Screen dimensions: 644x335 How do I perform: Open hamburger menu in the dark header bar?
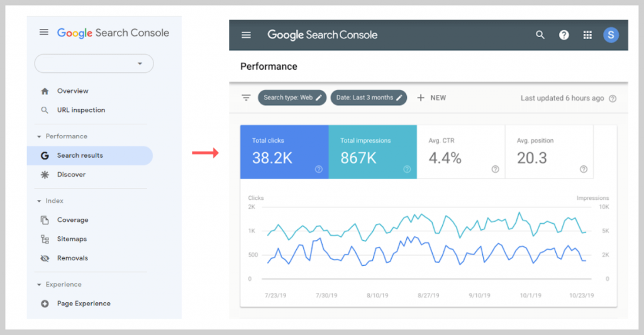click(246, 35)
